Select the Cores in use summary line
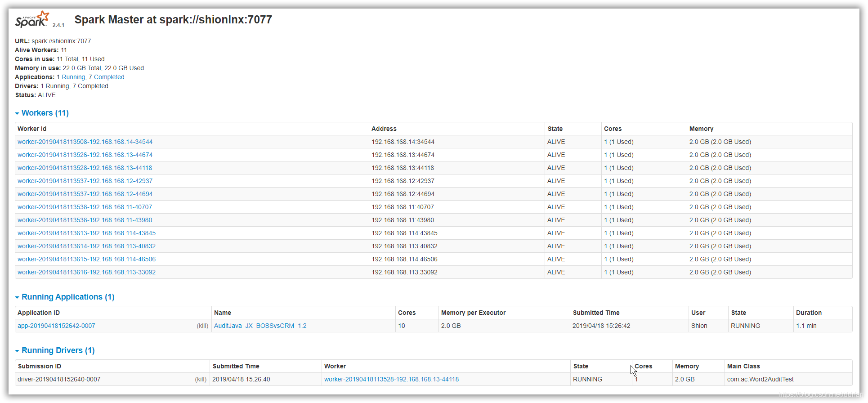 point(60,59)
